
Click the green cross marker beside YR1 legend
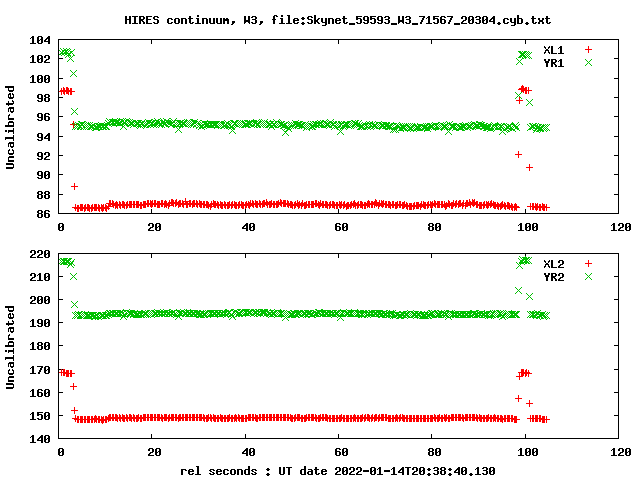pyautogui.click(x=588, y=62)
